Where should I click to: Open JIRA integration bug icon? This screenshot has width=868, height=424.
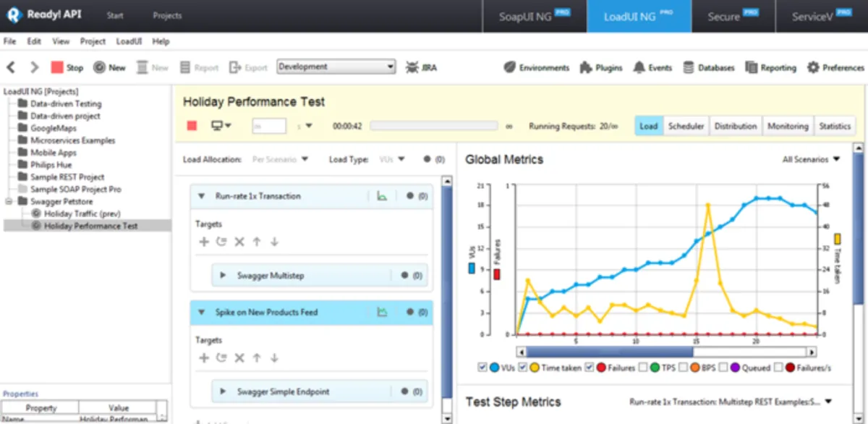pyautogui.click(x=420, y=67)
